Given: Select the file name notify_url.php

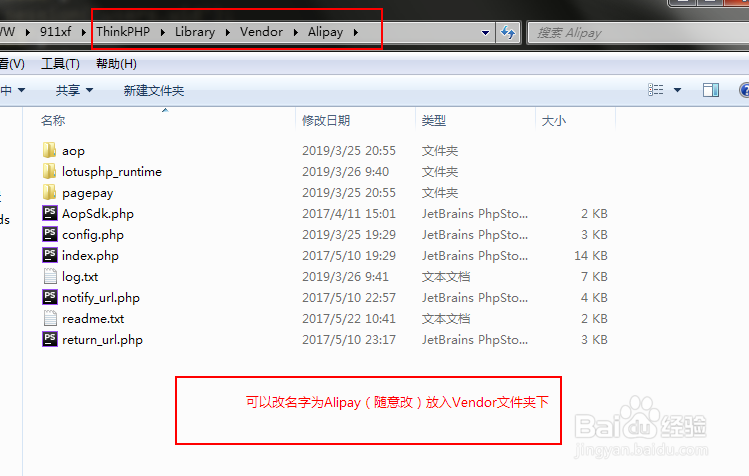Looking at the screenshot, I should pos(101,298).
